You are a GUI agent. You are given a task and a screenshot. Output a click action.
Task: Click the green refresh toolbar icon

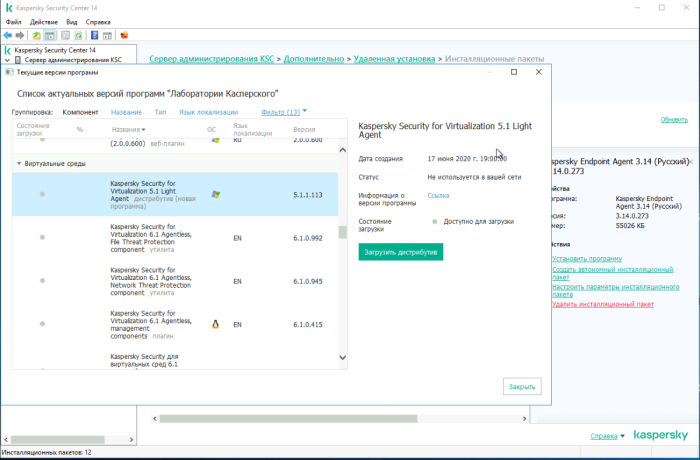pyautogui.click(x=79, y=35)
